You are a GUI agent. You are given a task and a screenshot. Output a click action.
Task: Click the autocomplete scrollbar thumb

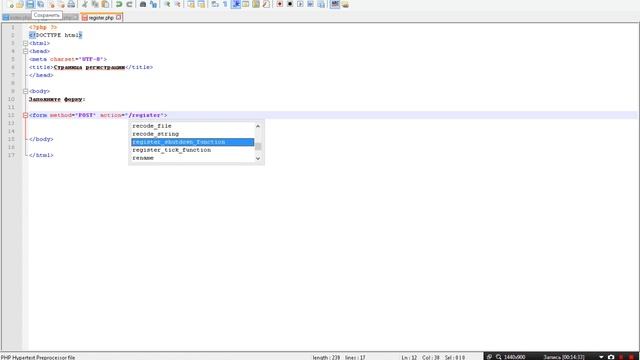258,146
